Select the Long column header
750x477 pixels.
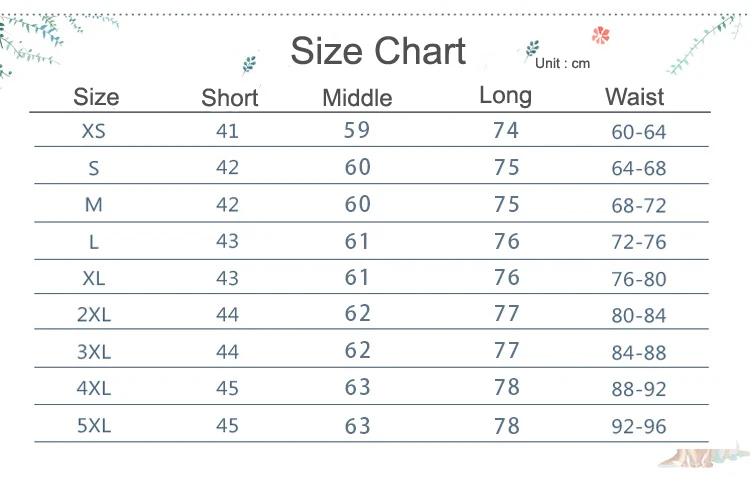click(x=505, y=96)
